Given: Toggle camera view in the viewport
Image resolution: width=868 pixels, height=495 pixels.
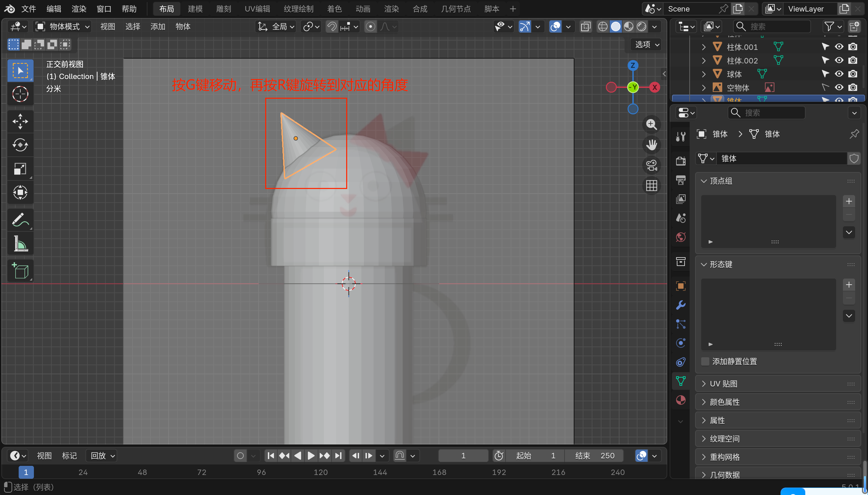Looking at the screenshot, I should (651, 166).
